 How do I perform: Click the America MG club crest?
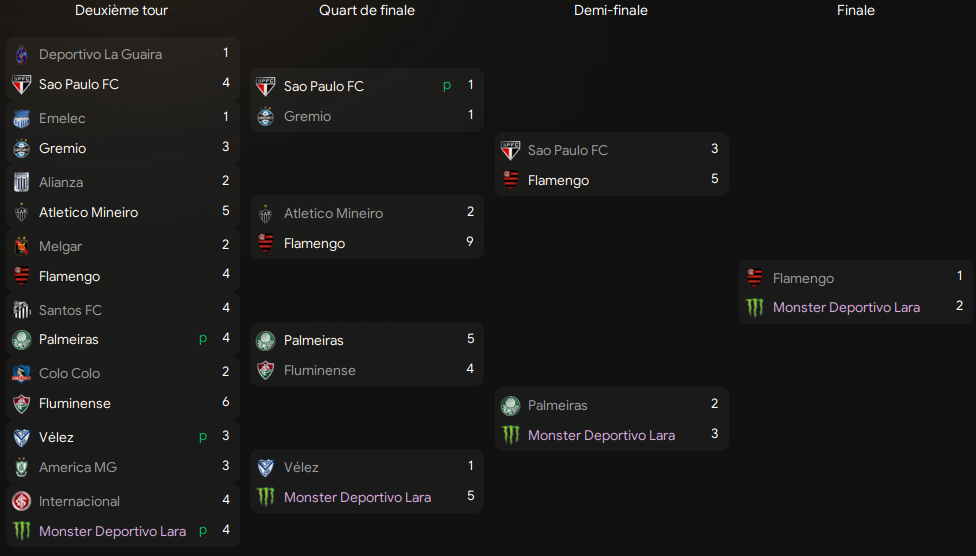[21, 467]
